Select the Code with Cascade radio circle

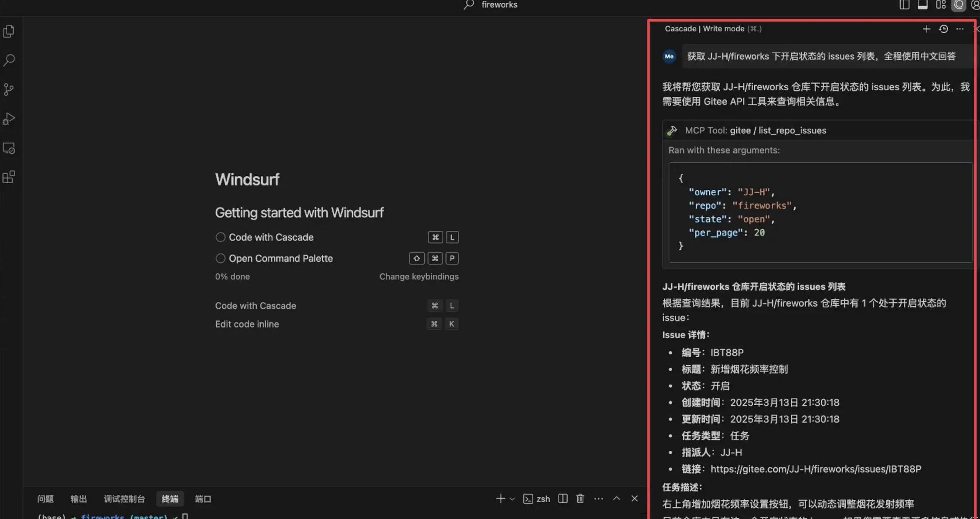coord(220,237)
